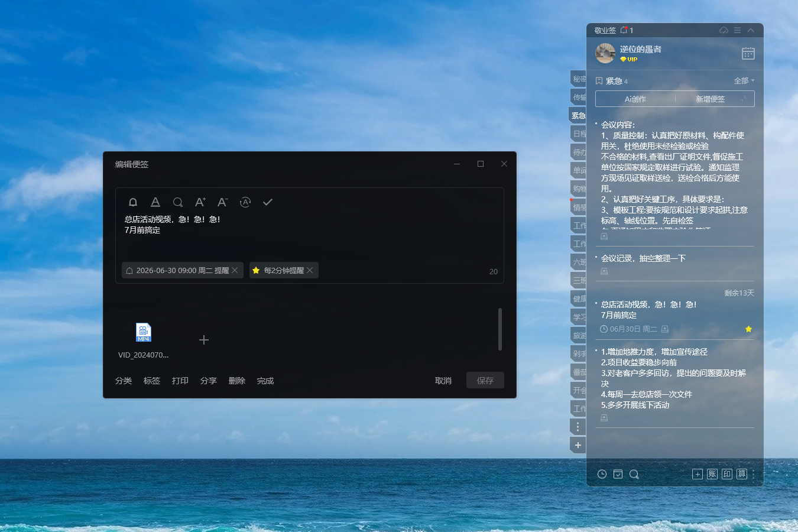The height and width of the screenshot is (532, 798).
Task: Click 删除 to delete the note
Action: [x=237, y=381]
